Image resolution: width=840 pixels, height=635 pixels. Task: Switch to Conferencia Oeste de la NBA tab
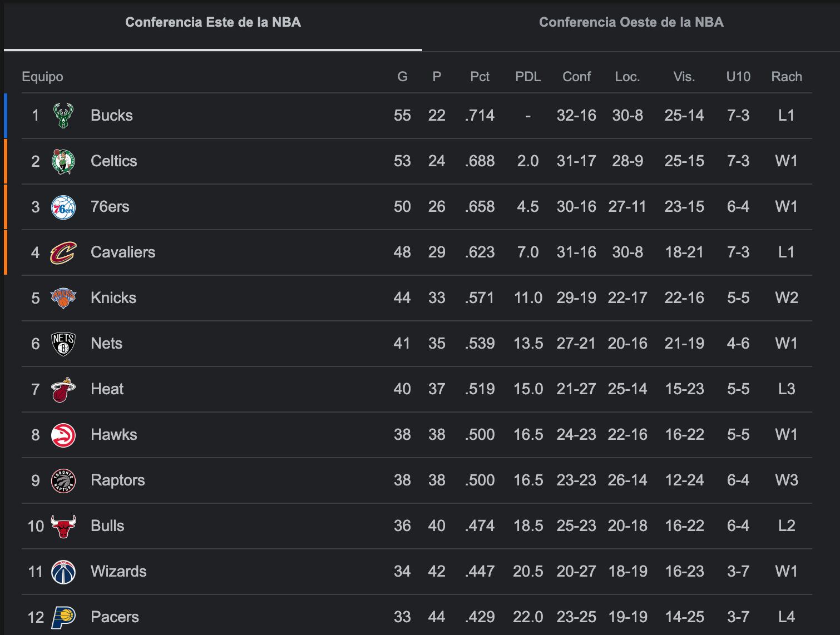coord(631,23)
